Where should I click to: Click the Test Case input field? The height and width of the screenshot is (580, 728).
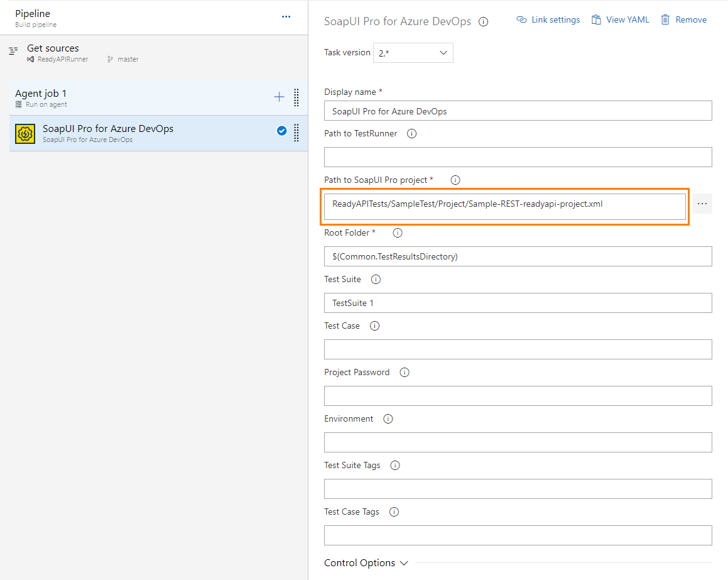pos(518,349)
